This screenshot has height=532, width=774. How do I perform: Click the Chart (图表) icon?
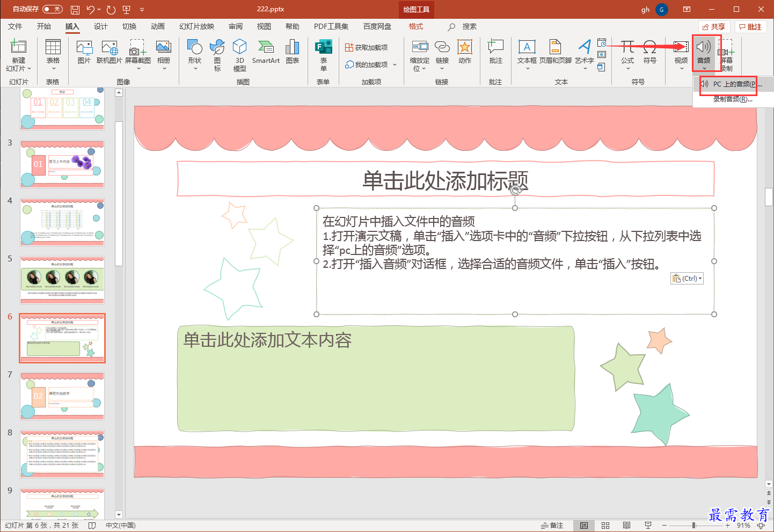click(293, 47)
